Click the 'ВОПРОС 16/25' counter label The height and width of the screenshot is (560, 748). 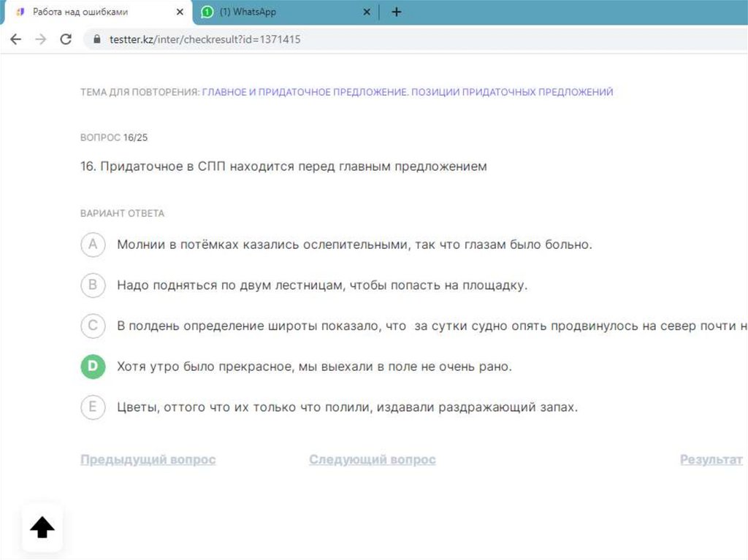(x=114, y=137)
